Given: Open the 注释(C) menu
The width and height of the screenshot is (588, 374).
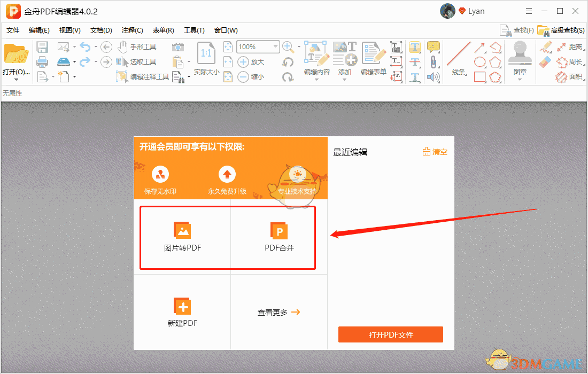Looking at the screenshot, I should [131, 30].
